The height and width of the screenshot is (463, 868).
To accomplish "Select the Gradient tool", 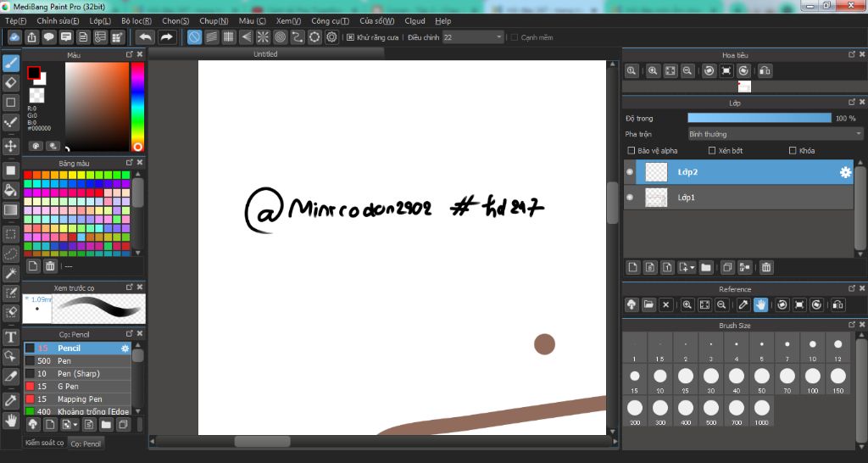I will pyautogui.click(x=10, y=210).
